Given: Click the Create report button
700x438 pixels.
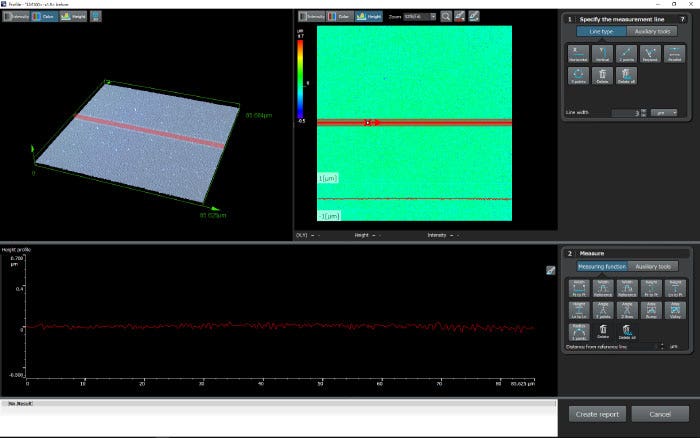Looking at the screenshot, I should point(599,414).
